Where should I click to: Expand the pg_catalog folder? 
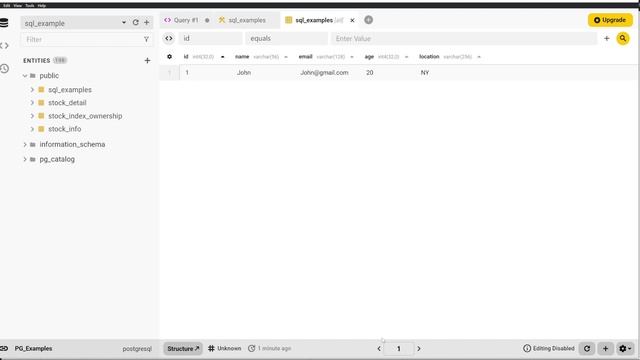[x=25, y=159]
